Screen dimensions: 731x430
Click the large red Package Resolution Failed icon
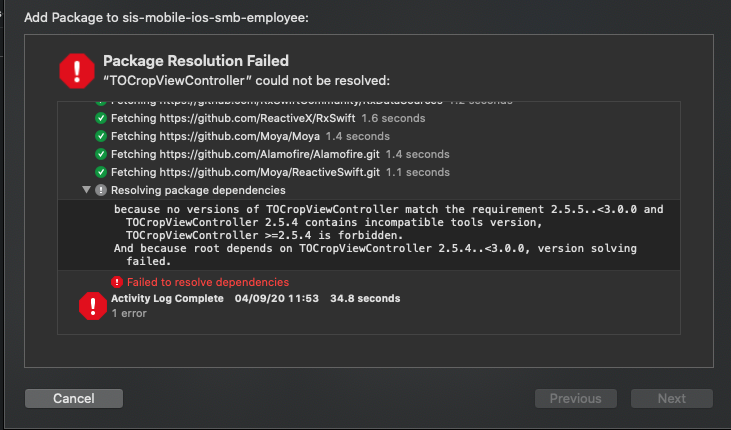point(77,71)
